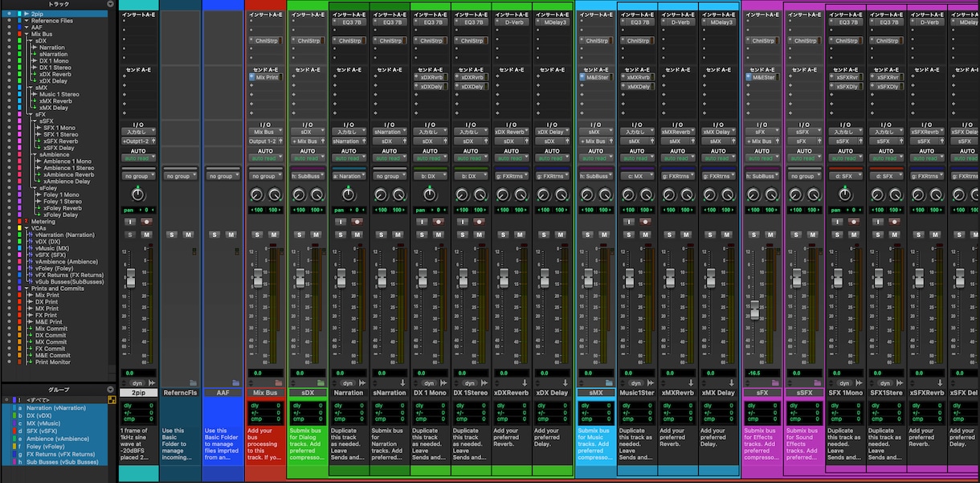Click the Narration track record enable button
Viewport: 980px width, 483px height.
(x=357, y=222)
